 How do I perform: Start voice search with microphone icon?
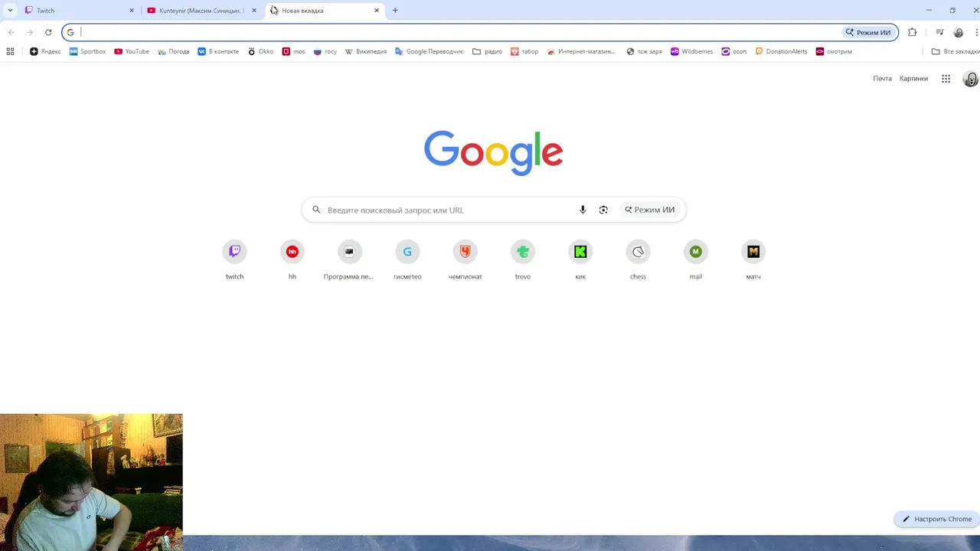(x=583, y=210)
